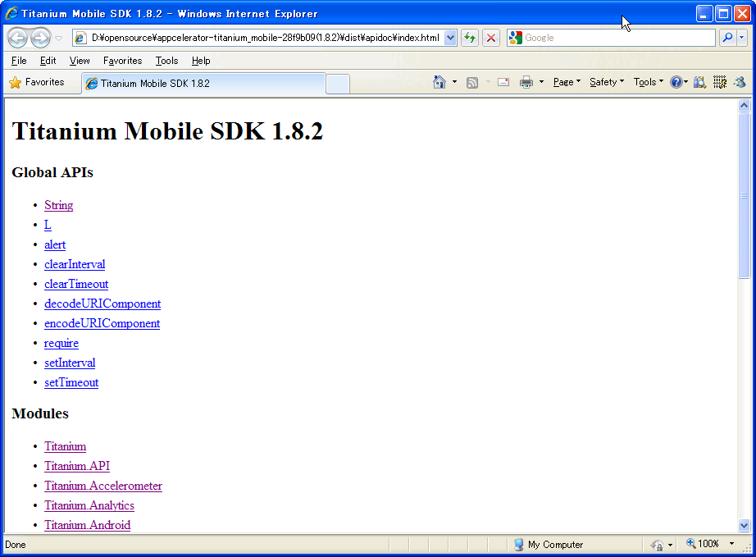
Task: Open the Tools command bar menu
Action: click(x=648, y=83)
